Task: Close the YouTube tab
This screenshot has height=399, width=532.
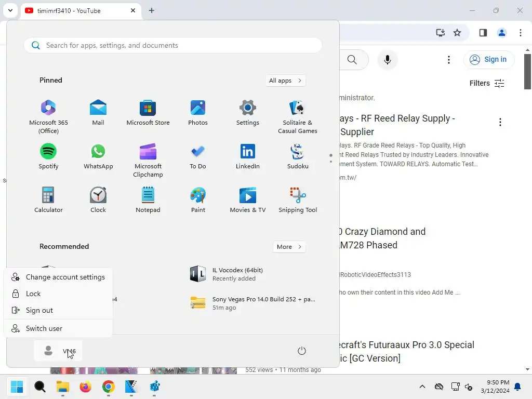Action: click(133, 10)
